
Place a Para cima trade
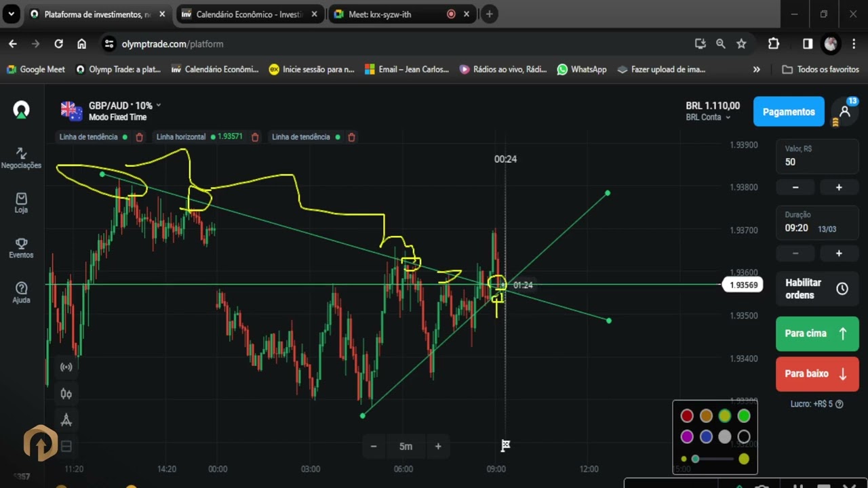pyautogui.click(x=817, y=333)
